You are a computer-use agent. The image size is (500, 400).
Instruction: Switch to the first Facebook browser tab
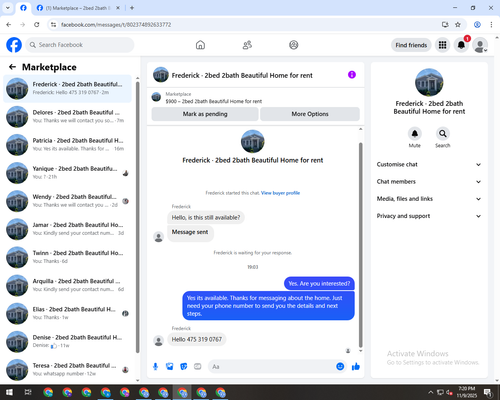click(x=23, y=8)
